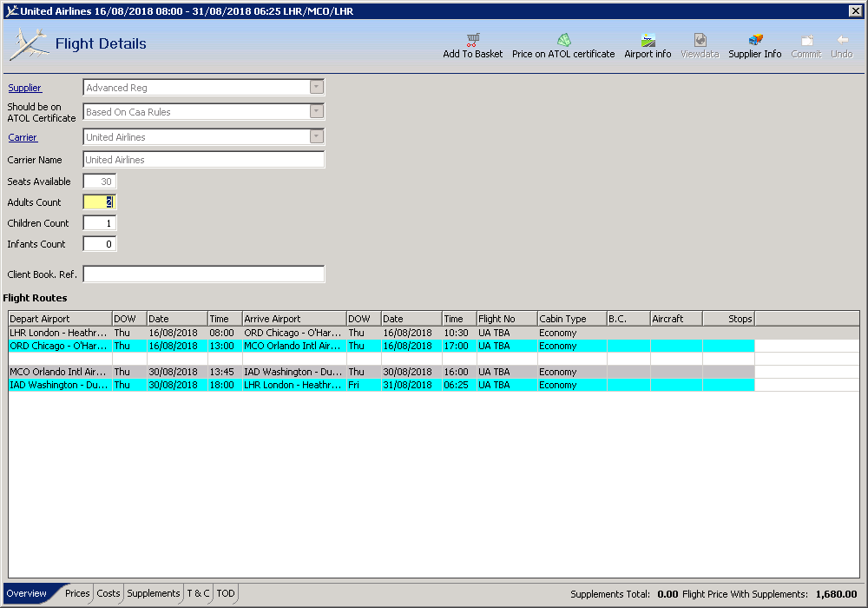Click the Arrive Airport column header
This screenshot has width=868, height=608.
(x=294, y=319)
